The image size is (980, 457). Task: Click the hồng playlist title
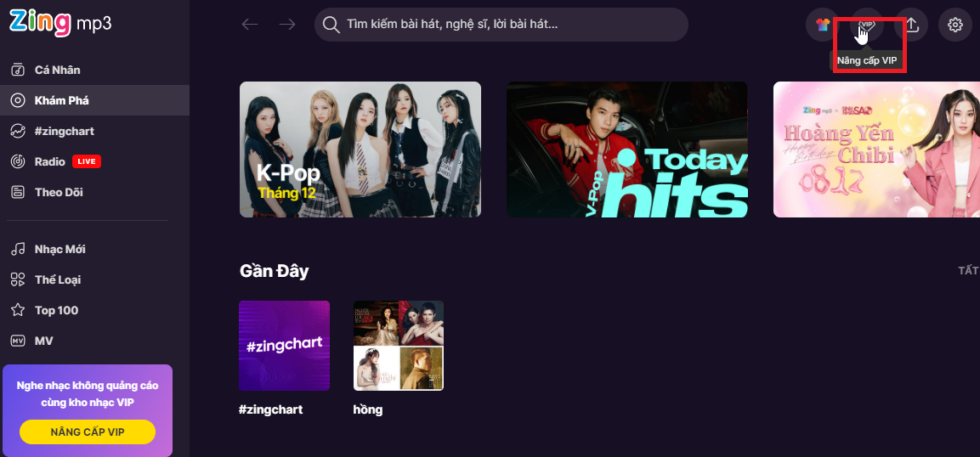[x=367, y=410]
